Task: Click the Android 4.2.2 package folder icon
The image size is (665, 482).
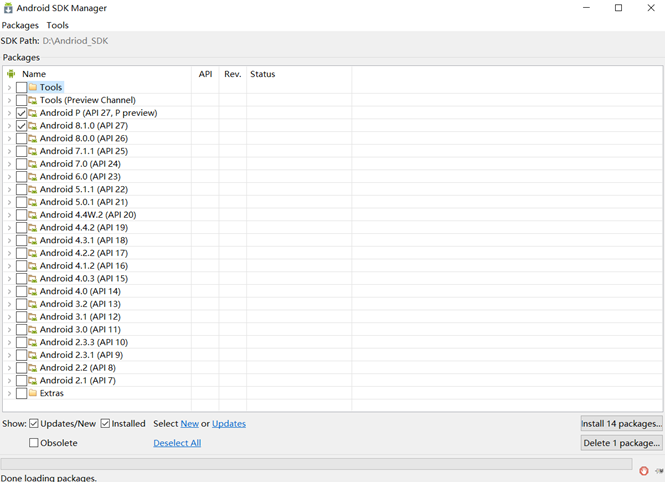Action: pyautogui.click(x=33, y=253)
